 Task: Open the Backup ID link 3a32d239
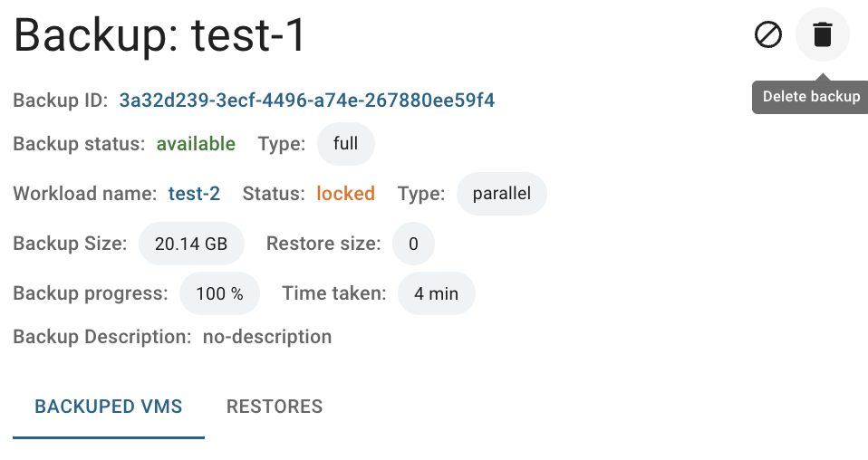306,101
